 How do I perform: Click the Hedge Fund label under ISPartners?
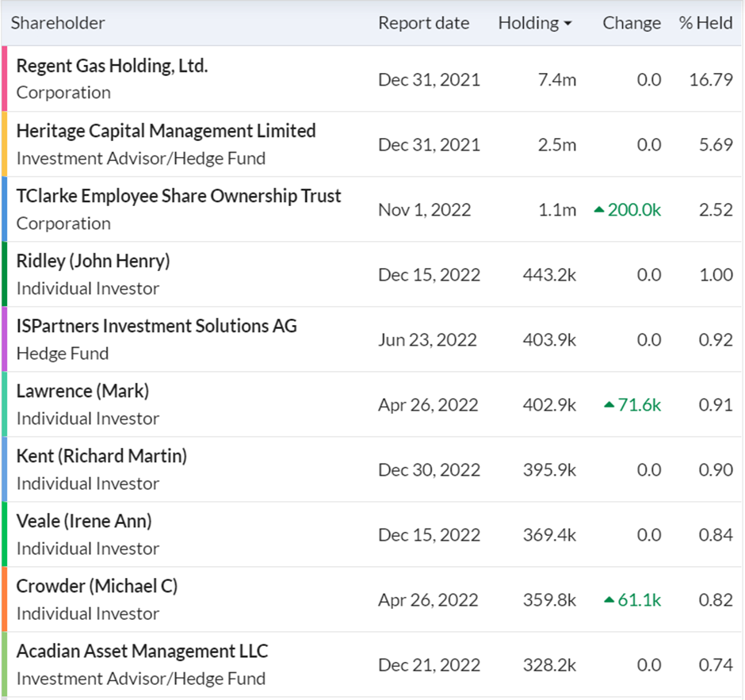coord(63,354)
